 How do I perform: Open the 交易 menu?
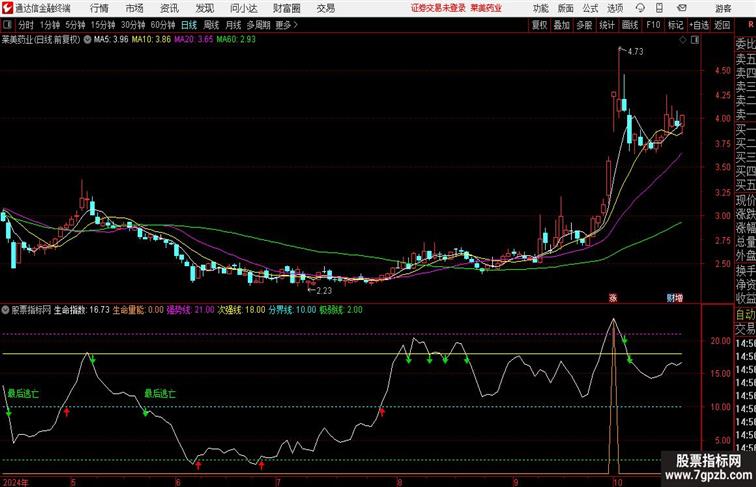click(x=325, y=8)
